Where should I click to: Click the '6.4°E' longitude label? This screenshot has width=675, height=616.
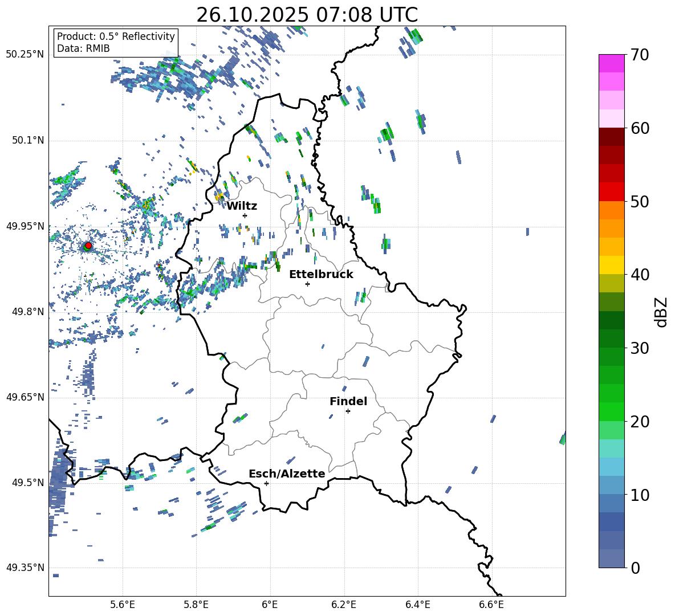(417, 605)
